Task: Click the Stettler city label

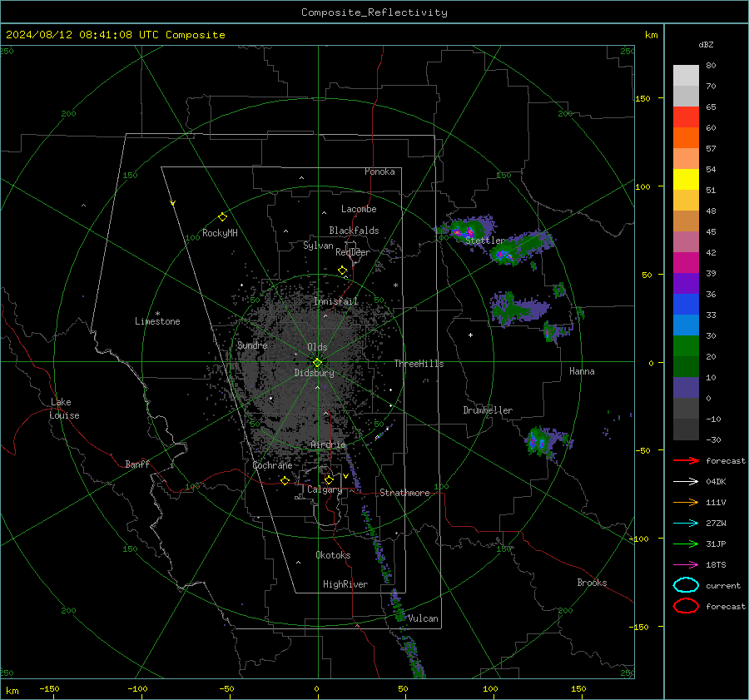Action: tap(485, 241)
